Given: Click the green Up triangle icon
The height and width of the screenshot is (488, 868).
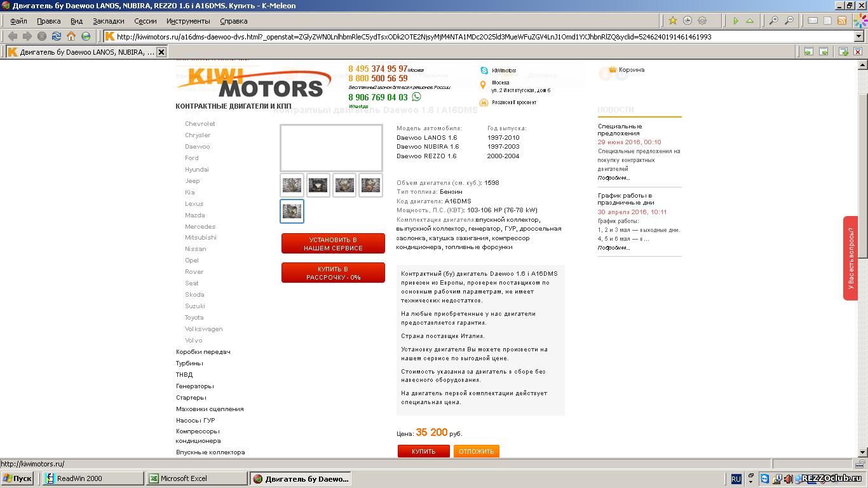Looking at the screenshot, I should pos(750,21).
